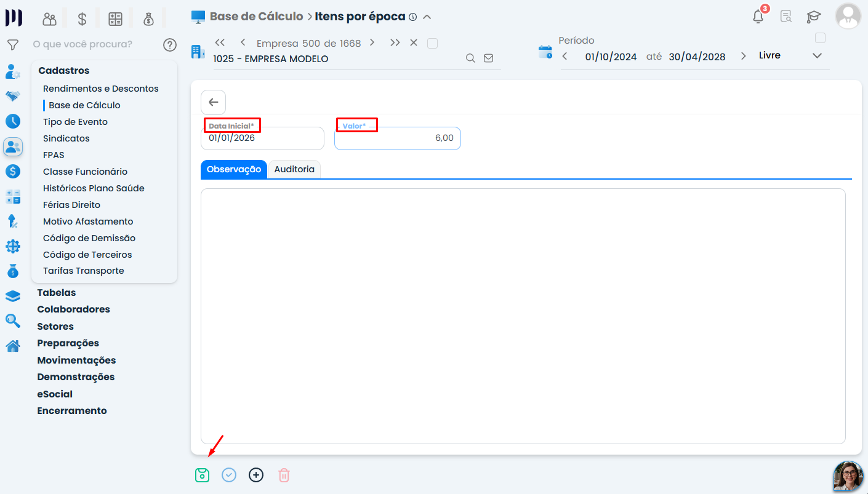Viewport: 868px width, 494px height.
Task: Click the add new record plus icon
Action: tap(256, 475)
